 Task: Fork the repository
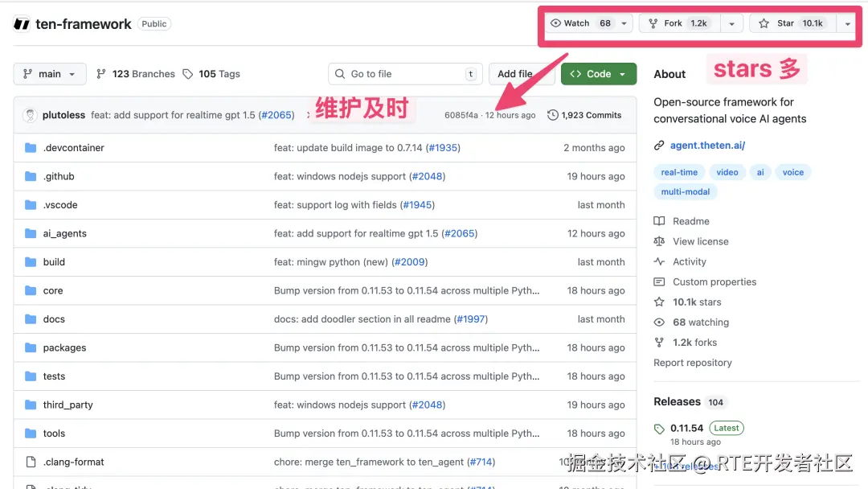681,23
